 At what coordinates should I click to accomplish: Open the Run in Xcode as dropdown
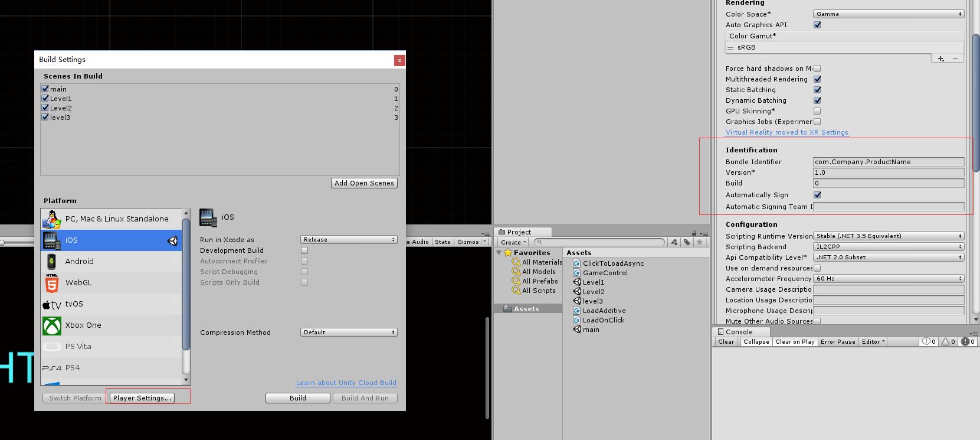pos(349,240)
